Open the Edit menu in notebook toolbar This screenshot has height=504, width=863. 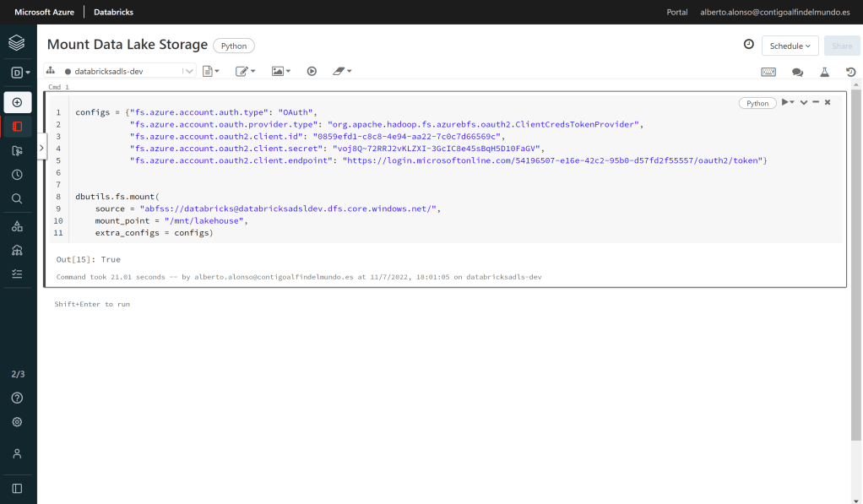pyautogui.click(x=246, y=72)
